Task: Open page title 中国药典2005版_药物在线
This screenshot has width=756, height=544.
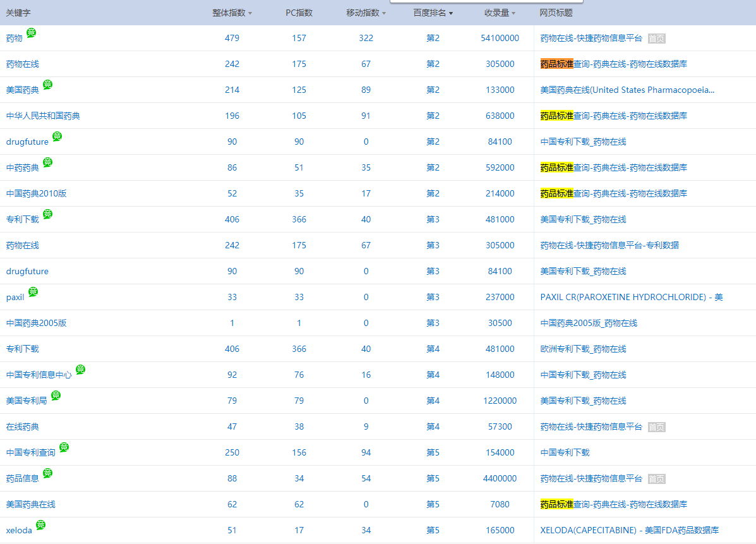Action: coord(589,323)
